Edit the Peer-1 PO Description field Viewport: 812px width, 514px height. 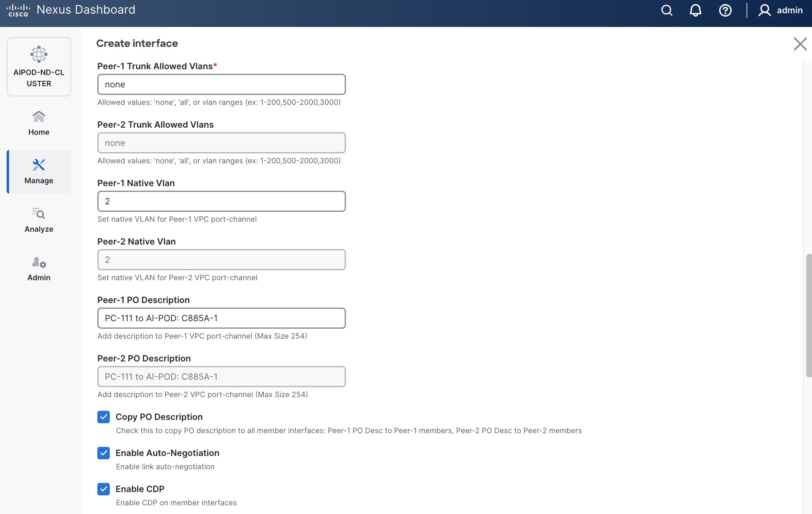tap(221, 318)
